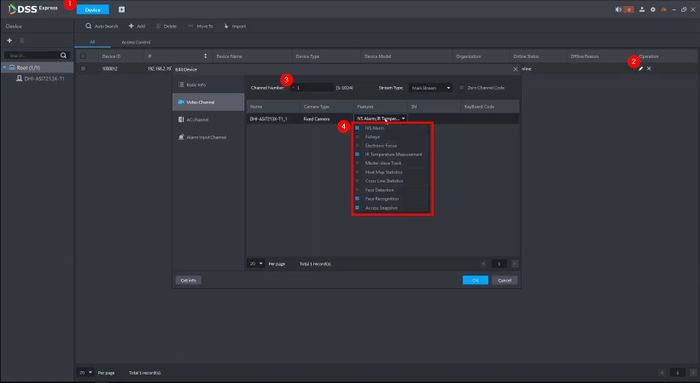Enable the Zero Channel Code checkbox
The height and width of the screenshot is (383, 700).
pos(462,88)
